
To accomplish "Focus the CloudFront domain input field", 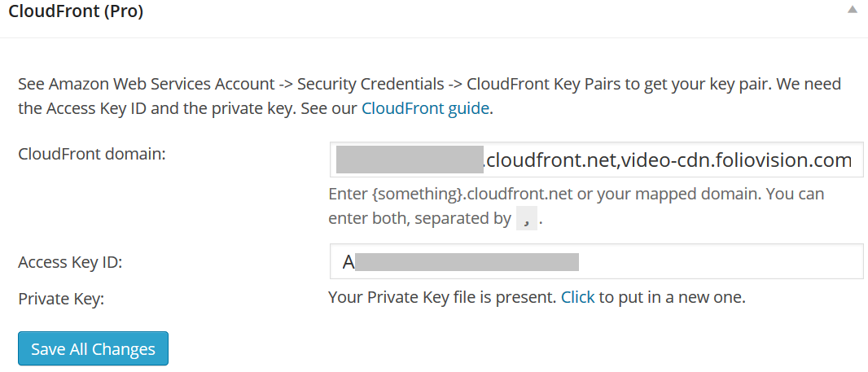I will tap(596, 160).
